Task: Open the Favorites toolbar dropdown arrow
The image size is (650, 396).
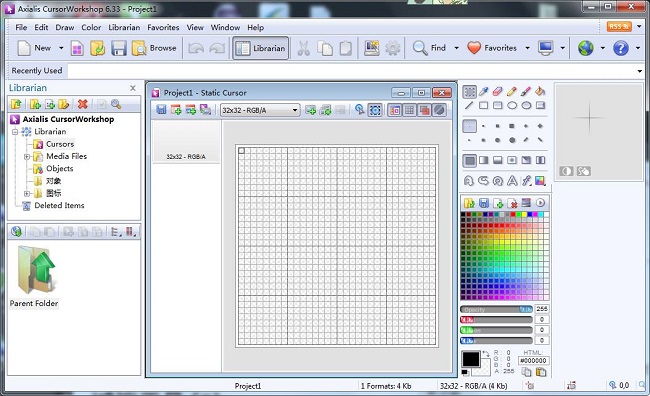Action: tap(527, 48)
